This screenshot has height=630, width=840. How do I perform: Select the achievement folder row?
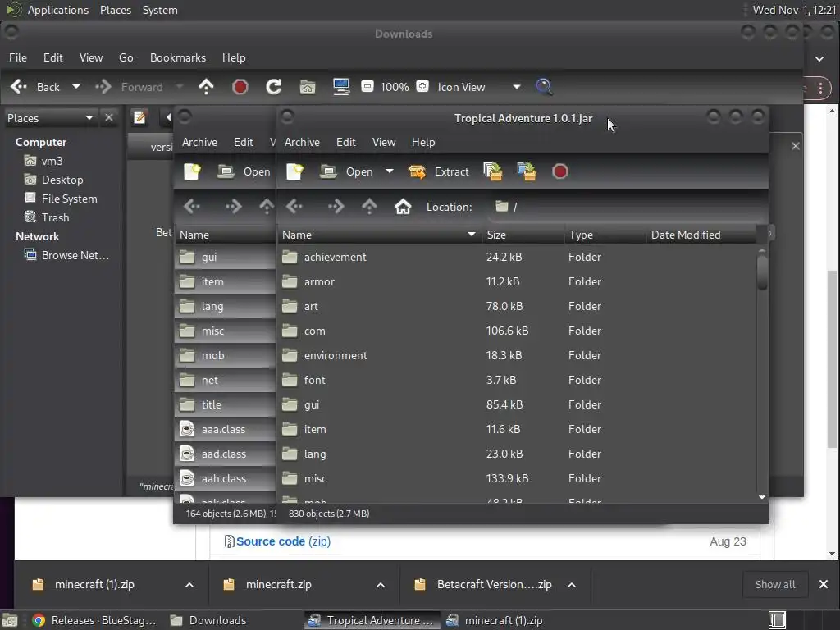(518, 257)
